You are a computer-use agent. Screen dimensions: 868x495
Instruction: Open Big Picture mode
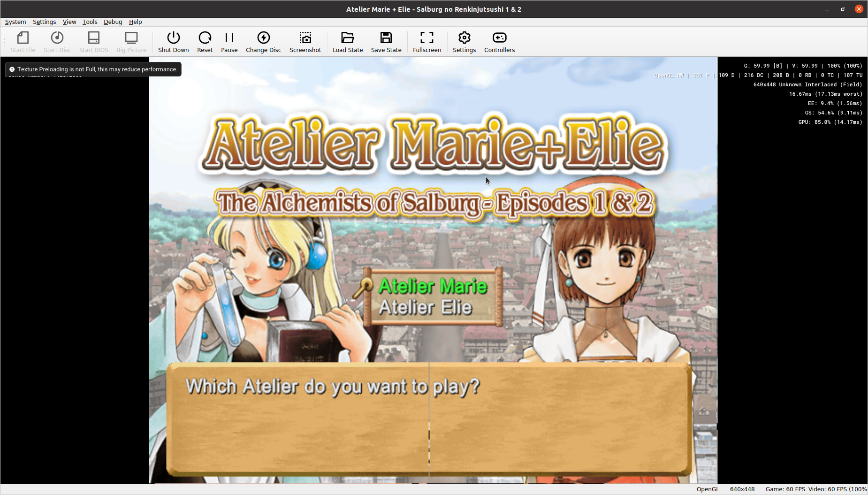[x=131, y=42]
